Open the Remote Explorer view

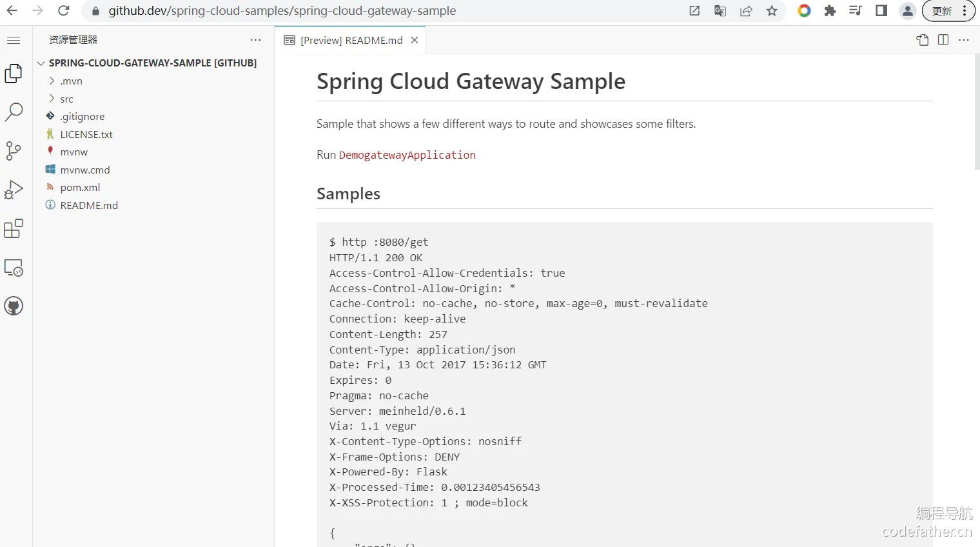(x=14, y=267)
